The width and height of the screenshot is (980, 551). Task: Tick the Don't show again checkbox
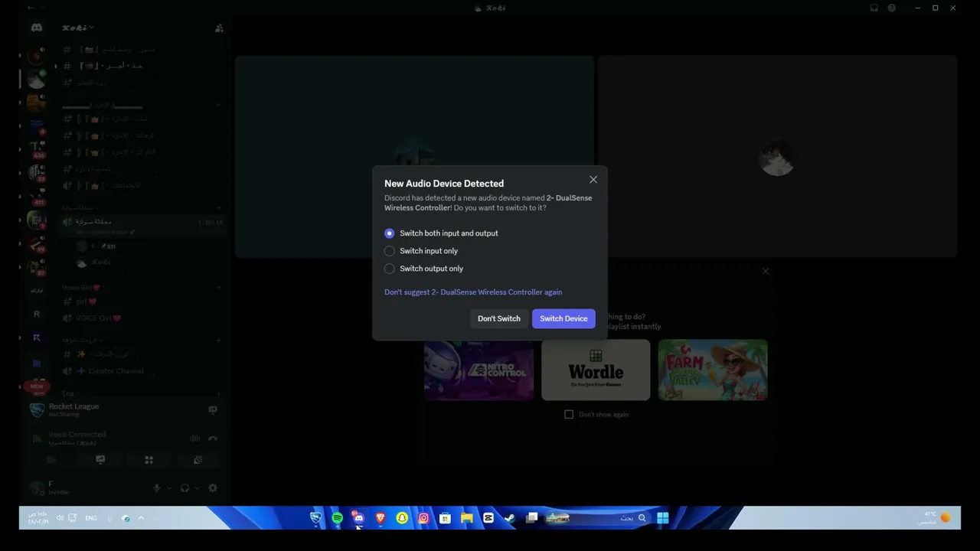(x=569, y=415)
